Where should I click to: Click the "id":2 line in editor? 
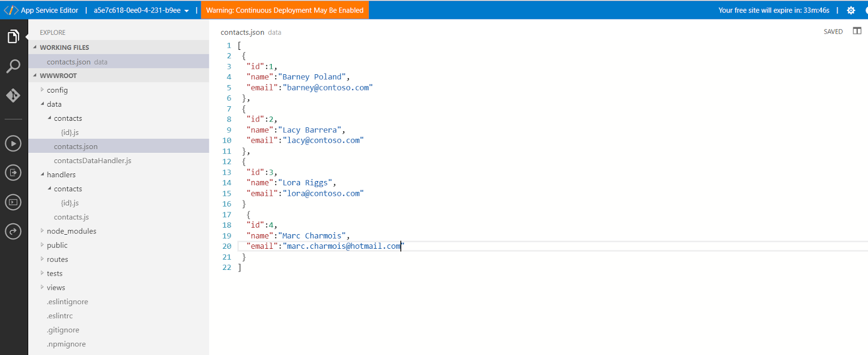click(x=261, y=119)
